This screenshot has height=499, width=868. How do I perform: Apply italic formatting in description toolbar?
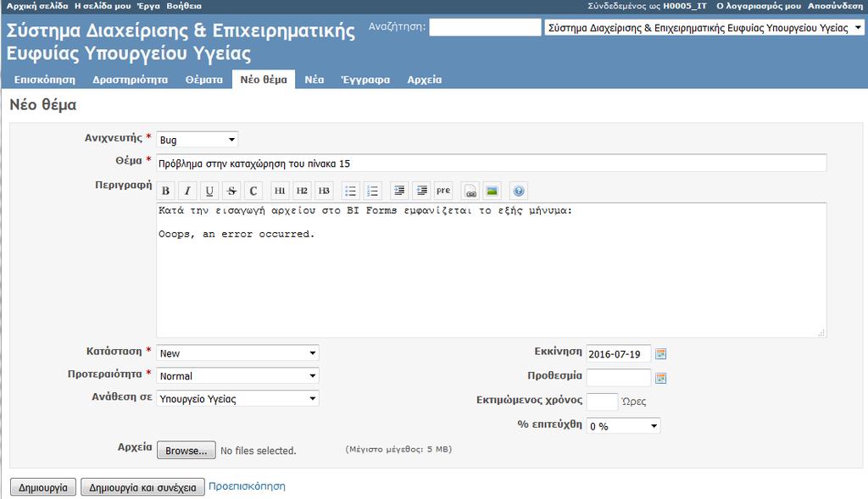[187, 191]
